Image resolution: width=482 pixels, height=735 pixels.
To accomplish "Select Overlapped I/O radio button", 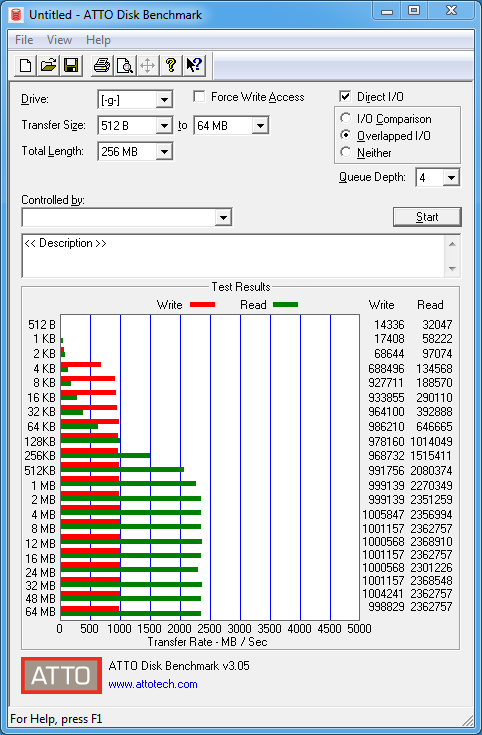I will click(346, 135).
